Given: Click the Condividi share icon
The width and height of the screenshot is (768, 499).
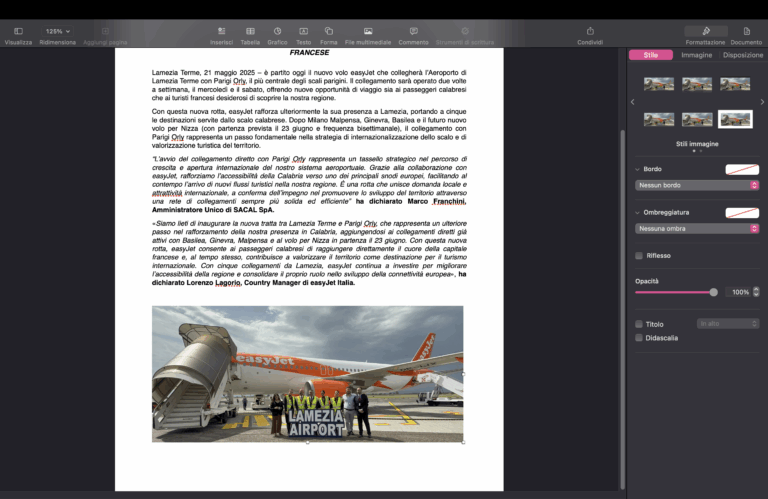Looking at the screenshot, I should point(590,31).
